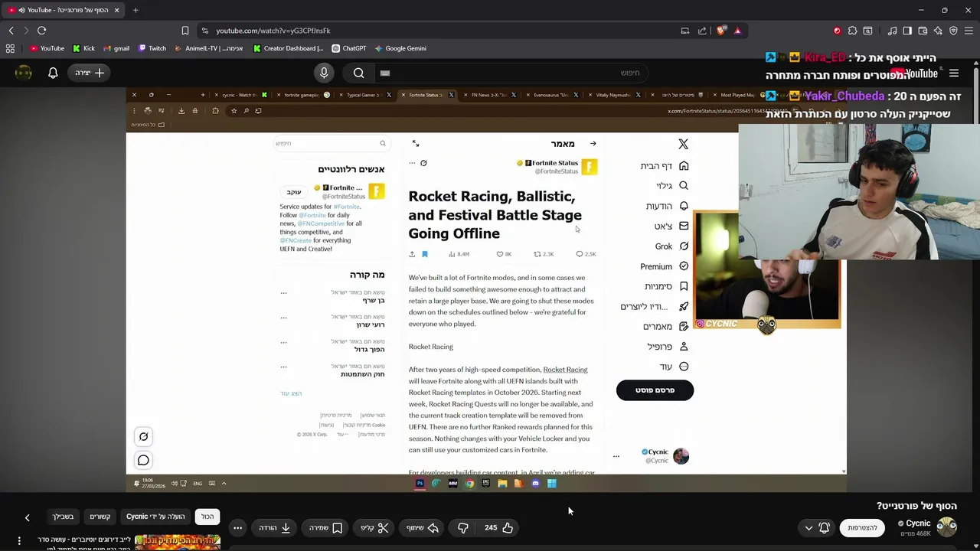This screenshot has width=980, height=551.
Task: Open the extensions puzzle icon
Action: [852, 31]
